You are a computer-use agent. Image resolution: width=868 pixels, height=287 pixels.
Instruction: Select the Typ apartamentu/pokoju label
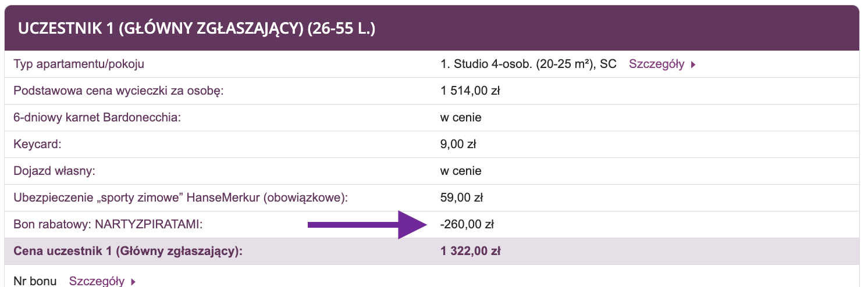(79, 64)
